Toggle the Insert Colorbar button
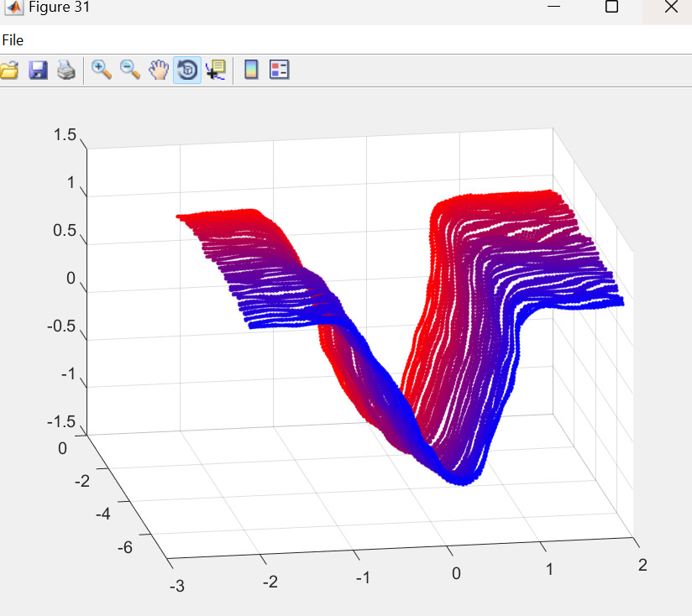This screenshot has width=692, height=616. (x=250, y=70)
